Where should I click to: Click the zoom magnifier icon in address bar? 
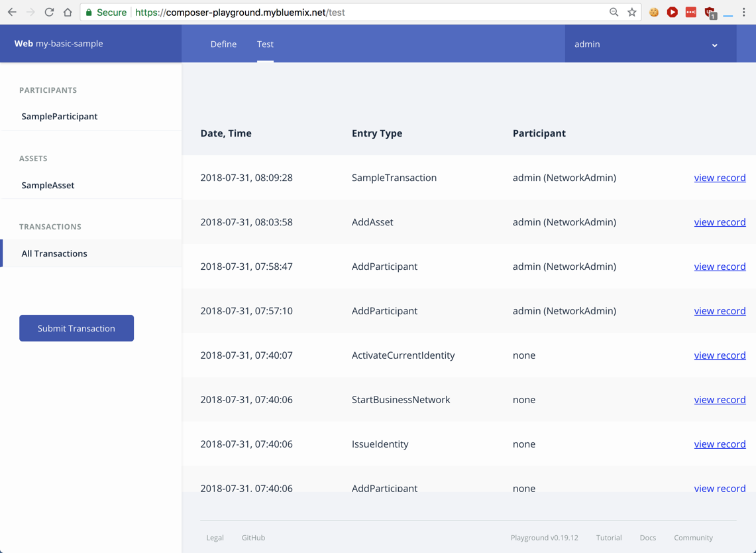pos(614,12)
